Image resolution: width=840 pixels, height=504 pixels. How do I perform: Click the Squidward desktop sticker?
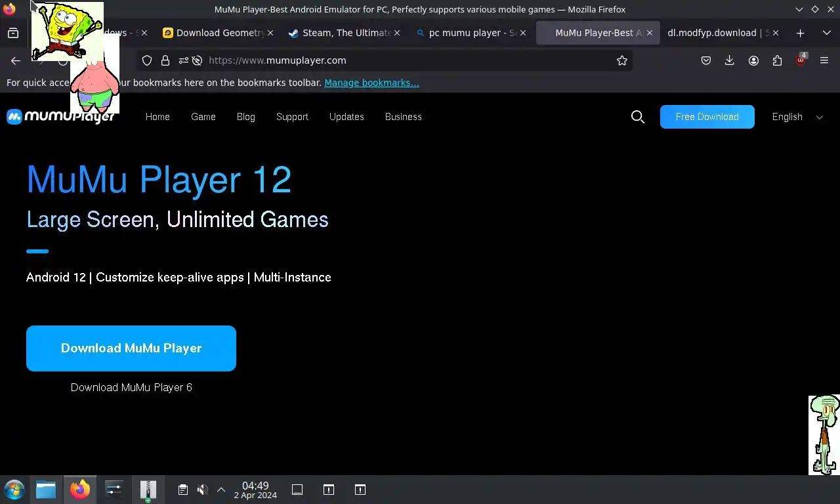point(824,435)
